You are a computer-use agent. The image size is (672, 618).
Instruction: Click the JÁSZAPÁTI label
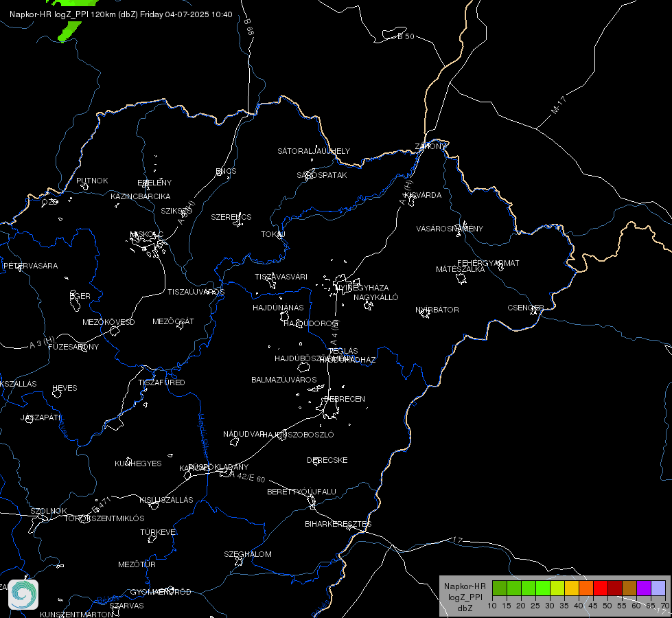(40, 417)
